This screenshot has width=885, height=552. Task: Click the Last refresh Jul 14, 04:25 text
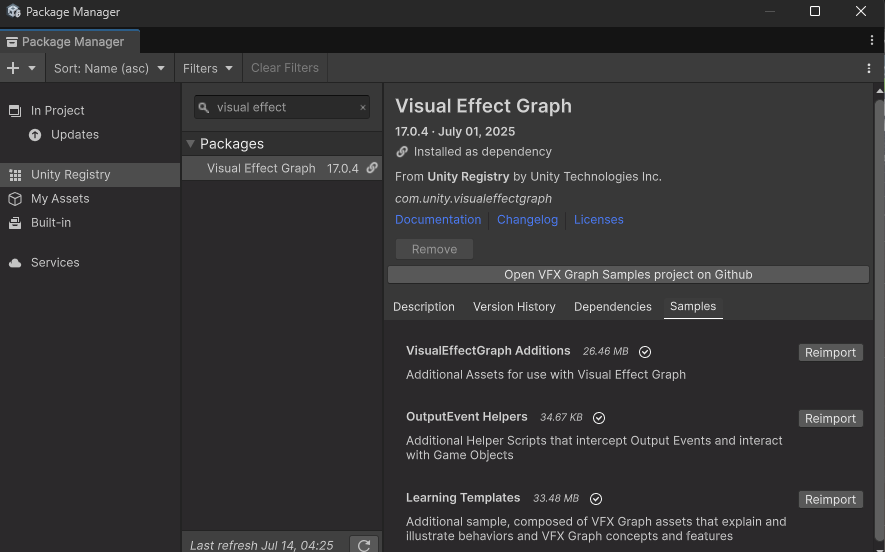pyautogui.click(x=261, y=545)
